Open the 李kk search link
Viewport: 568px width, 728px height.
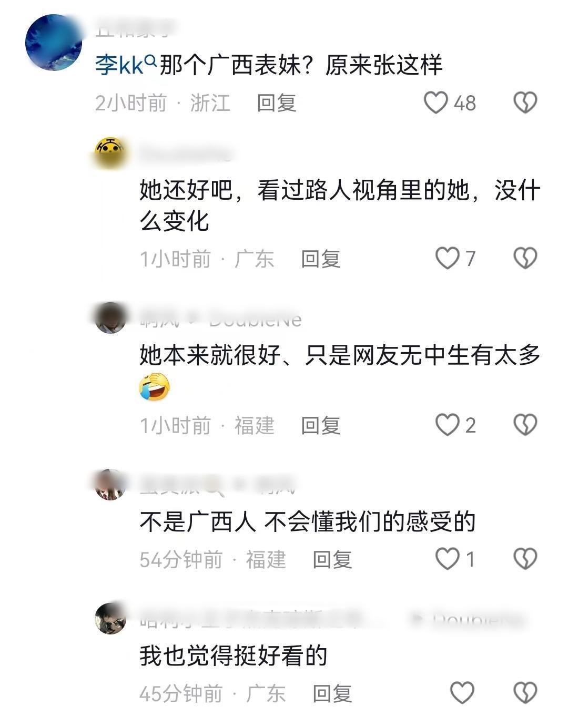126,66
